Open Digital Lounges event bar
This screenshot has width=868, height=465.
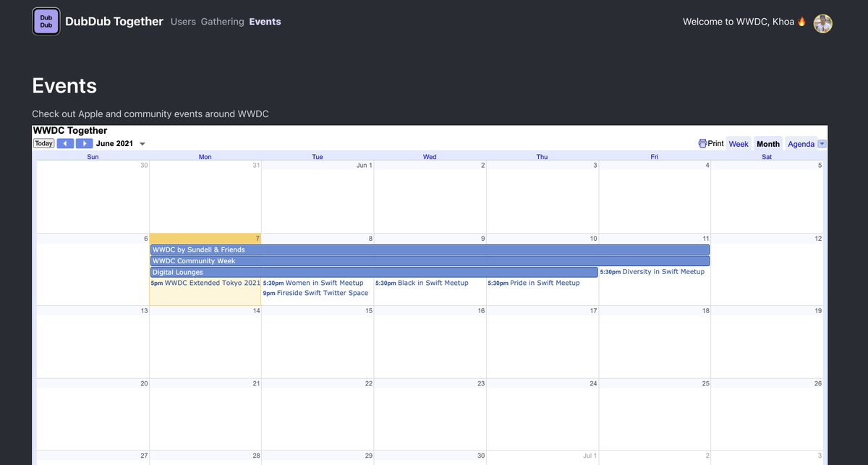coord(374,272)
